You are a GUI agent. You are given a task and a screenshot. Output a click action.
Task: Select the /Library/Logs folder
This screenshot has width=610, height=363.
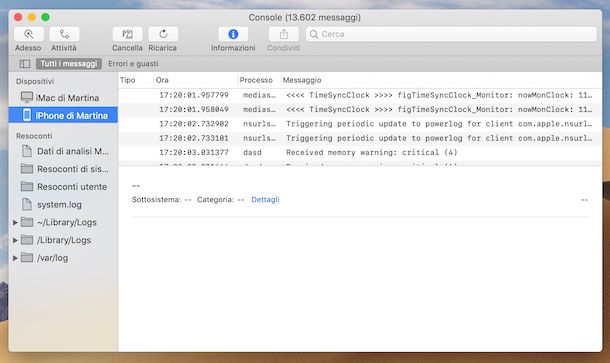tap(64, 240)
